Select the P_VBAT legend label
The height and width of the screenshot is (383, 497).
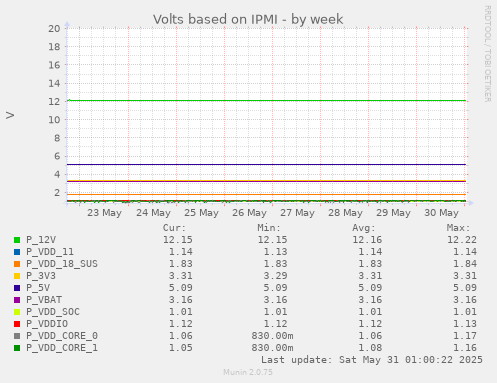coord(44,300)
